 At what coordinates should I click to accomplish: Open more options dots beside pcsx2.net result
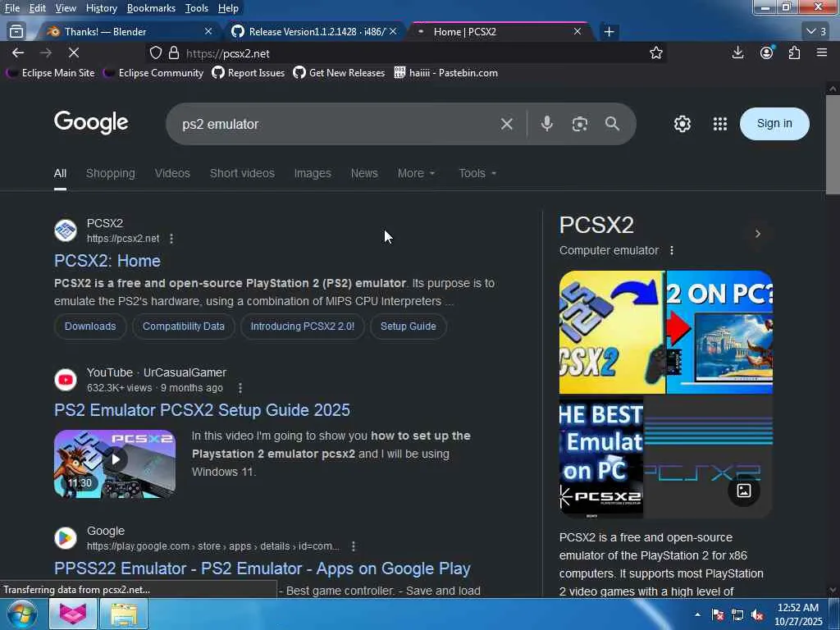(x=171, y=239)
